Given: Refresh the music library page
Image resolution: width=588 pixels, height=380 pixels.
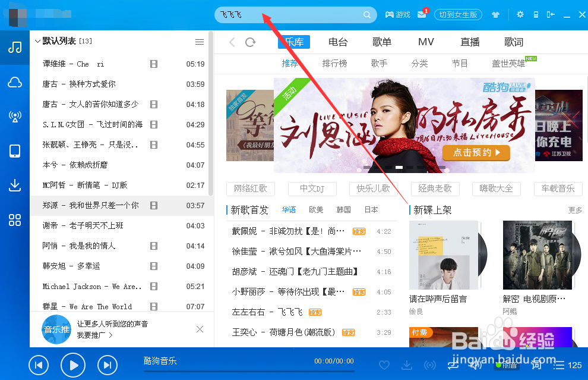Looking at the screenshot, I should pos(250,42).
